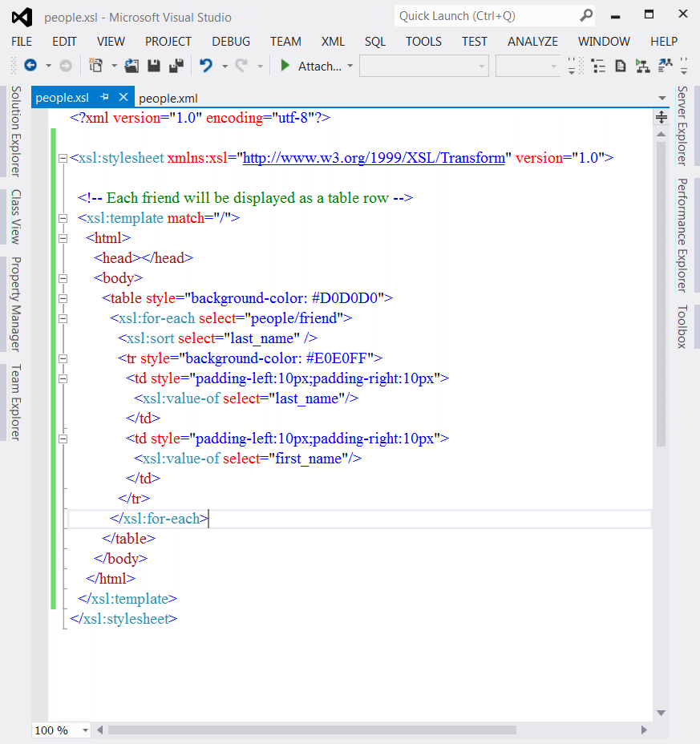Viewport: 700px width, 744px height.
Task: Open the Property Manager side tab
Action: click(x=16, y=304)
